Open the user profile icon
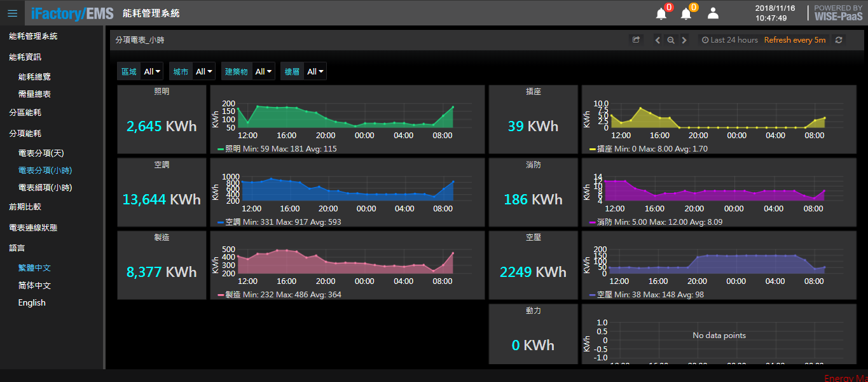The width and height of the screenshot is (868, 382). click(x=713, y=13)
